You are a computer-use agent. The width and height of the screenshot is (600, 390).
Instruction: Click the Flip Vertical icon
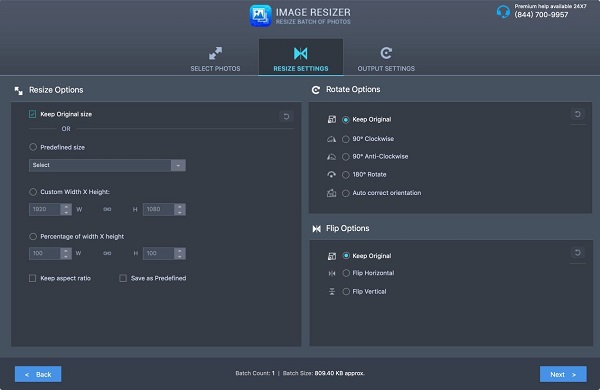[332, 292]
